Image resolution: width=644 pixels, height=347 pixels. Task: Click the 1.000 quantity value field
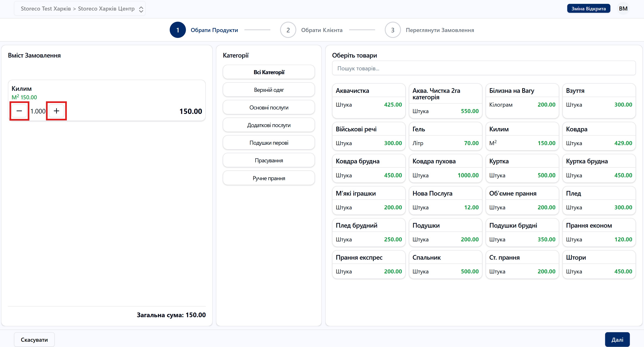pyautogui.click(x=38, y=111)
